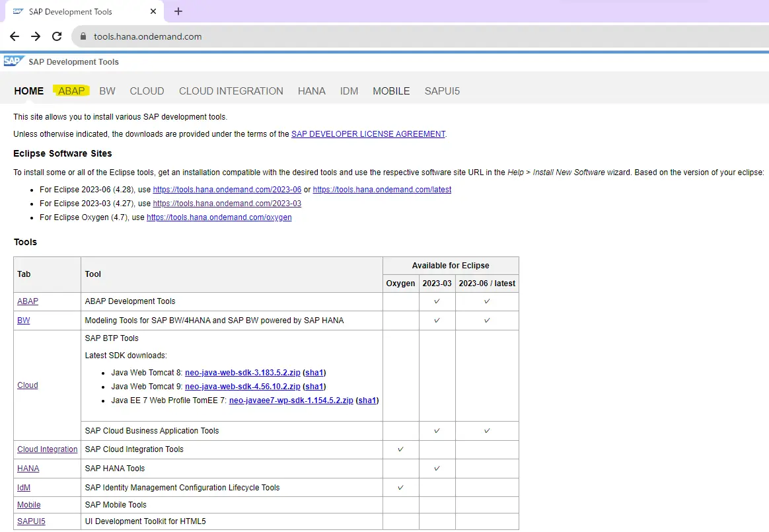Follow the ABAP link in the Tools table
769x532 pixels.
point(28,301)
